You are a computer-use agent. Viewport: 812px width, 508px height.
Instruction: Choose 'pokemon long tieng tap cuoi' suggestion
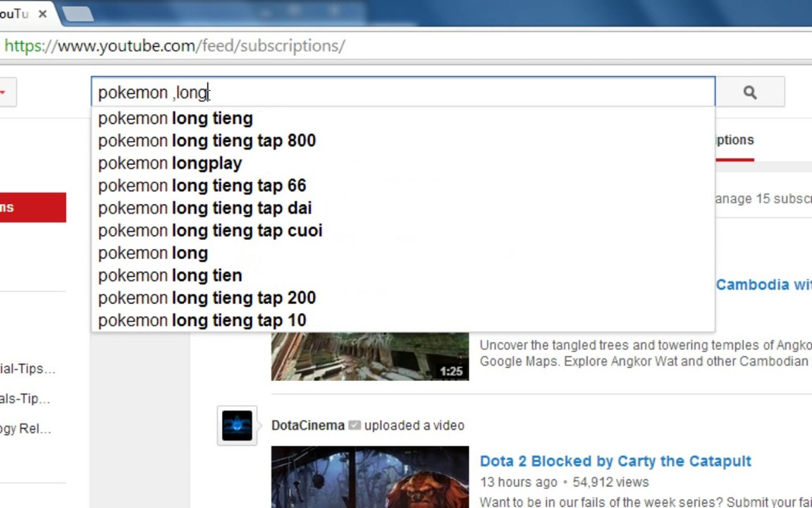coord(403,231)
